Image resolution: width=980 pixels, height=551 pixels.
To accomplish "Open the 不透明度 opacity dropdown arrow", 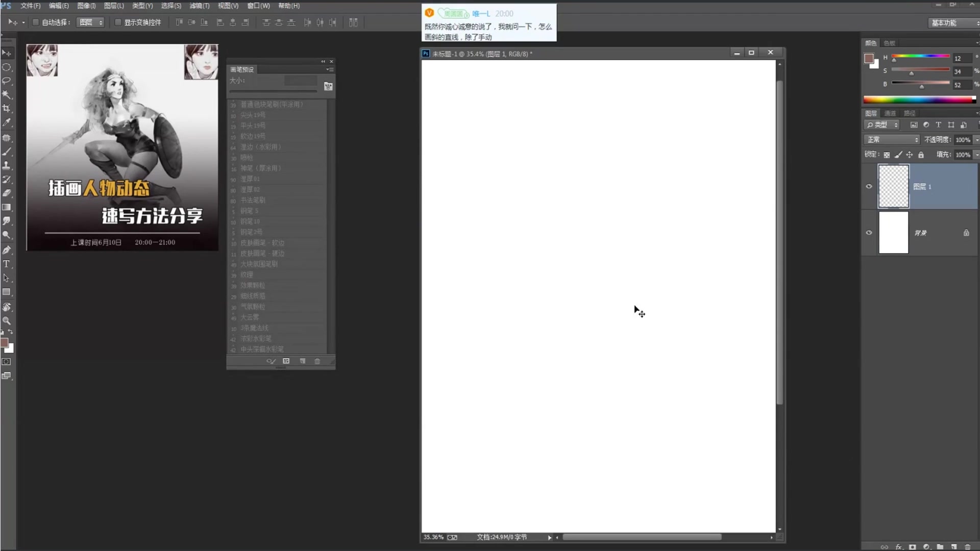I will coord(976,139).
